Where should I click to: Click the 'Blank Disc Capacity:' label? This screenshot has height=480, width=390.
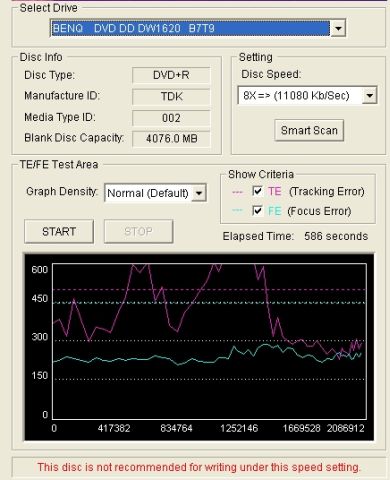click(x=74, y=138)
